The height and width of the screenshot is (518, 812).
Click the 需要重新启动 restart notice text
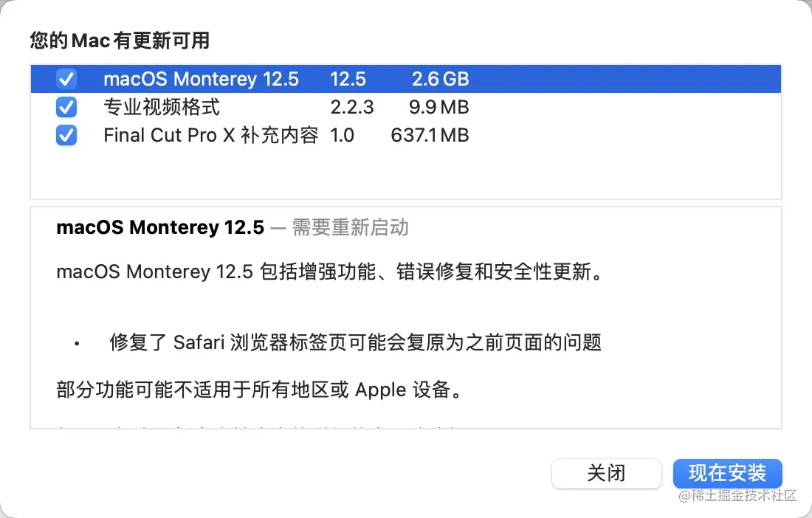pos(350,228)
